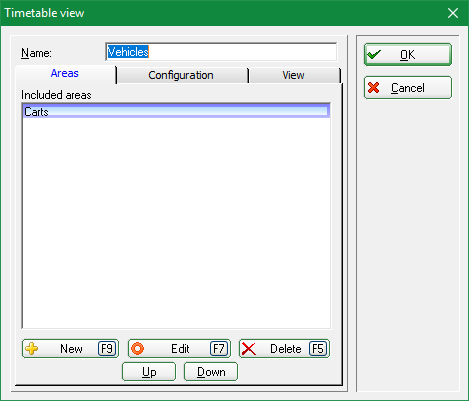
Task: Open the View tab
Action: [294, 75]
